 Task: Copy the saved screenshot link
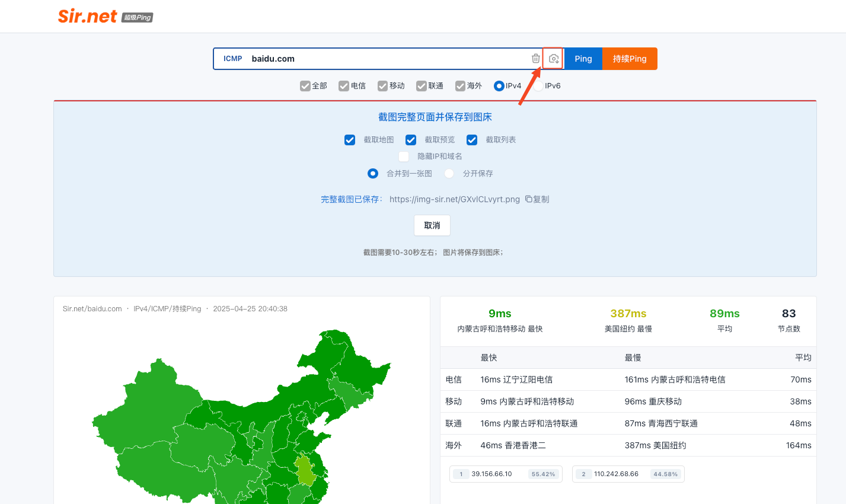(537, 199)
